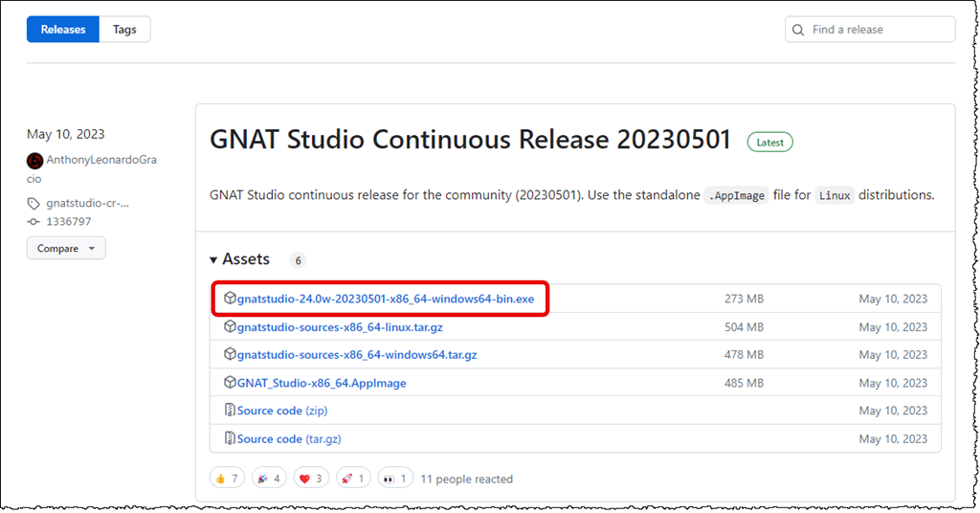Screen dimensions: 980x513
Task: Click package icon of linux.tar.gz asset
Action: tap(230, 326)
